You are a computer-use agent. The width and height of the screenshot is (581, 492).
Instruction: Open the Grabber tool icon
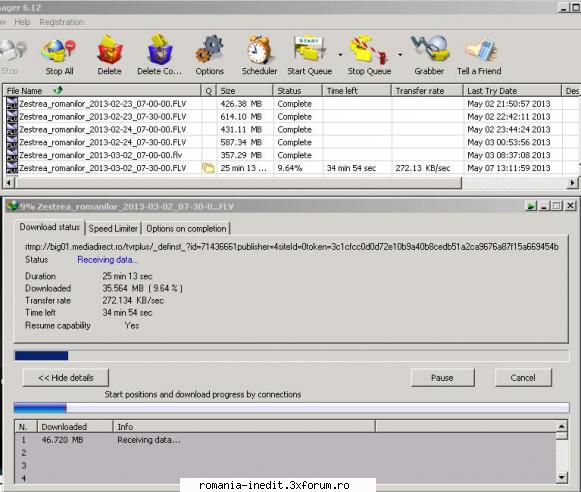(429, 49)
